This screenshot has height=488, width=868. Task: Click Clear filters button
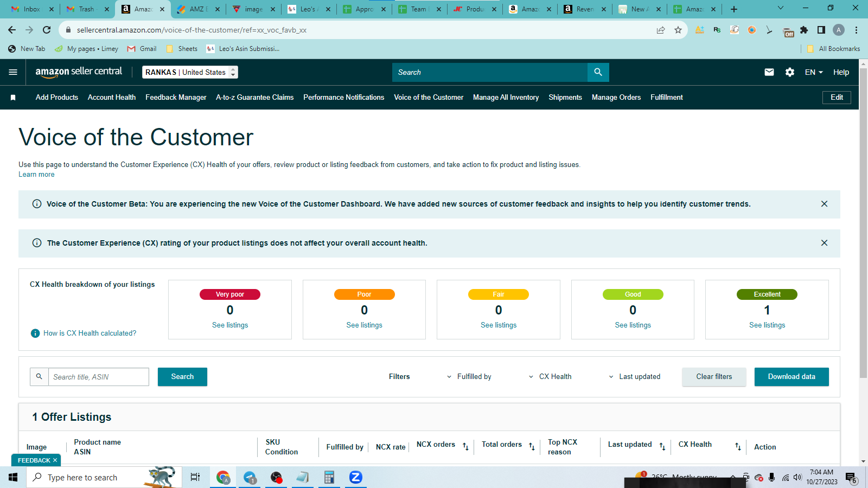(714, 377)
